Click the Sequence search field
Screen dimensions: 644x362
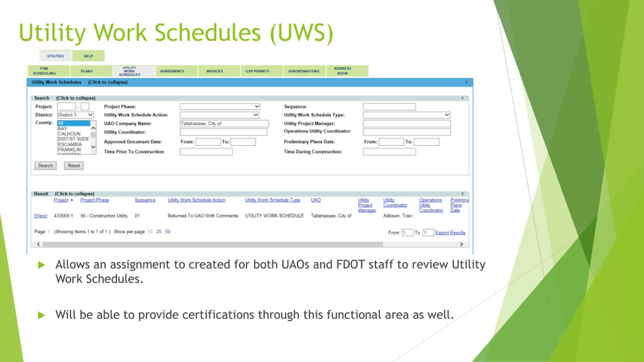(x=389, y=107)
